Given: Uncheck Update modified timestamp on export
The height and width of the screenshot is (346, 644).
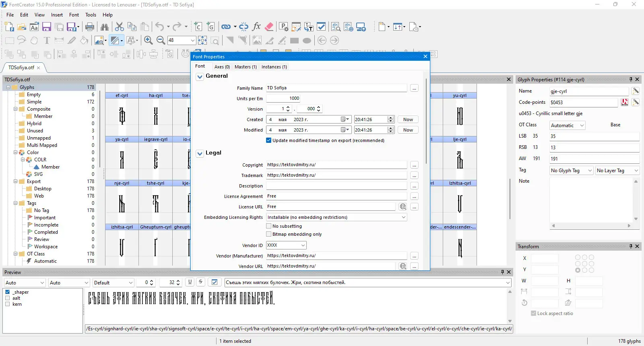Looking at the screenshot, I should pos(268,140).
